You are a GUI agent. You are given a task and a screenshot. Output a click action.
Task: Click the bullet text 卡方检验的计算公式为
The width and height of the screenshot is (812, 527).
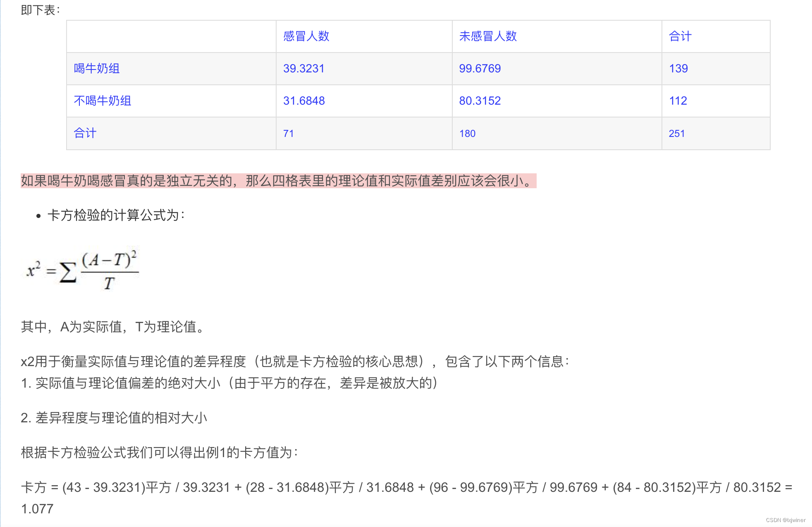(116, 215)
